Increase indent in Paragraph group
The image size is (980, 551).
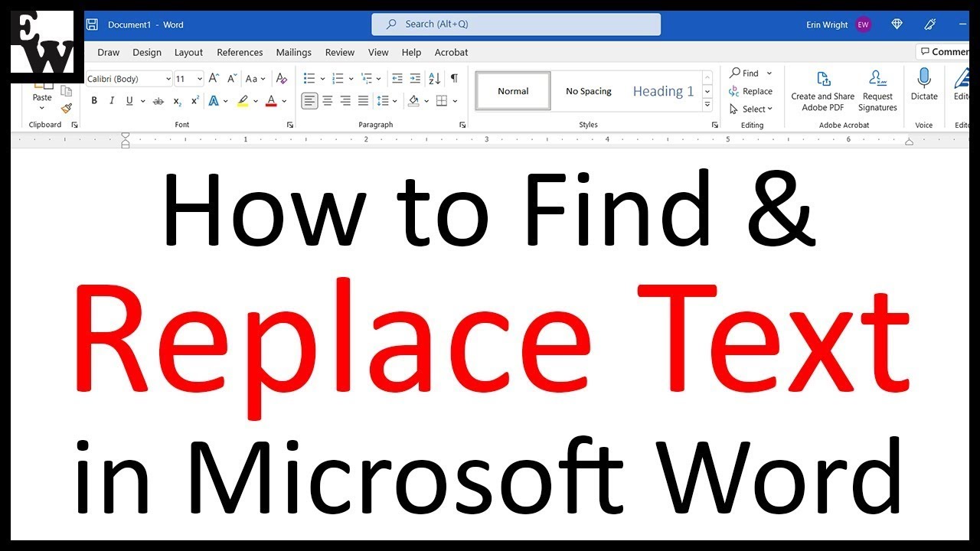pyautogui.click(x=415, y=79)
